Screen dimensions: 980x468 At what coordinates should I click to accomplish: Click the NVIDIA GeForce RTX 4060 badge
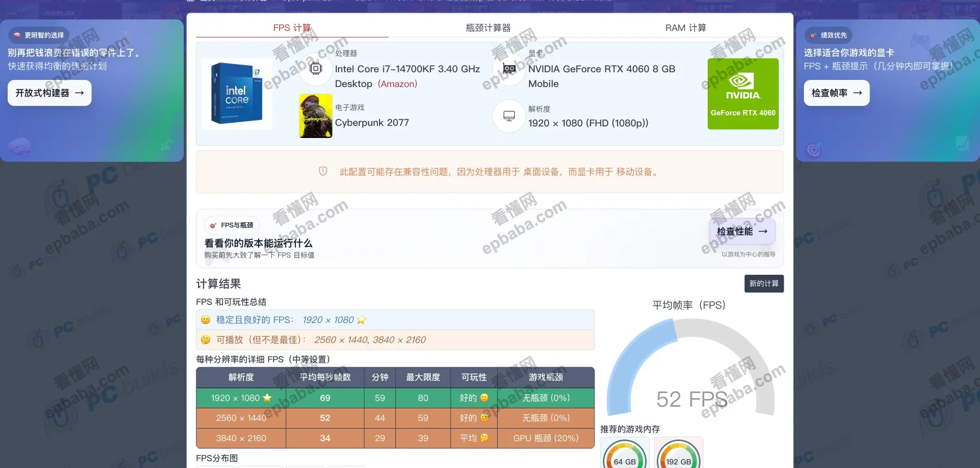(x=743, y=94)
